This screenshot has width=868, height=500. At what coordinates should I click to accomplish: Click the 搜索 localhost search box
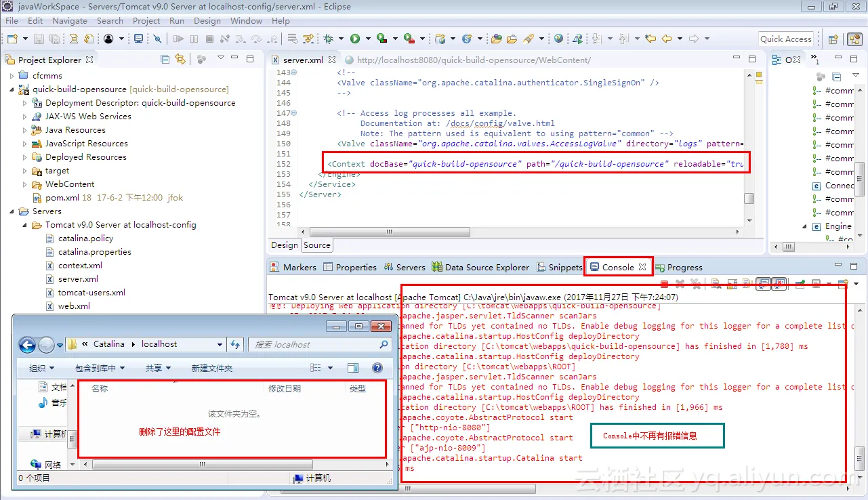[320, 345]
